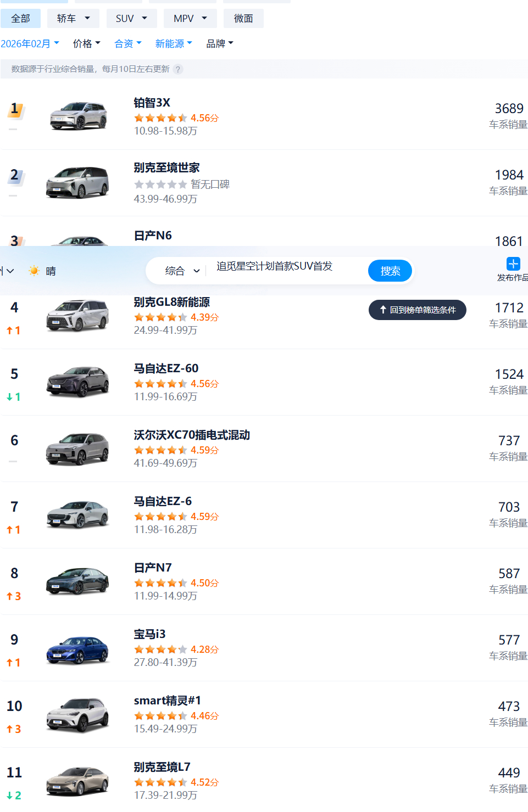Select the 全部 category tab

pyautogui.click(x=20, y=19)
